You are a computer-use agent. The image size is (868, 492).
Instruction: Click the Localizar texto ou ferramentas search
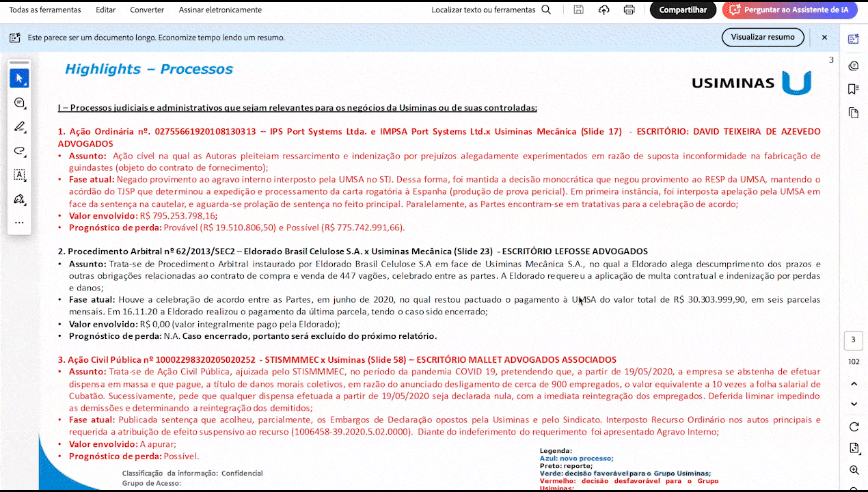tap(491, 10)
